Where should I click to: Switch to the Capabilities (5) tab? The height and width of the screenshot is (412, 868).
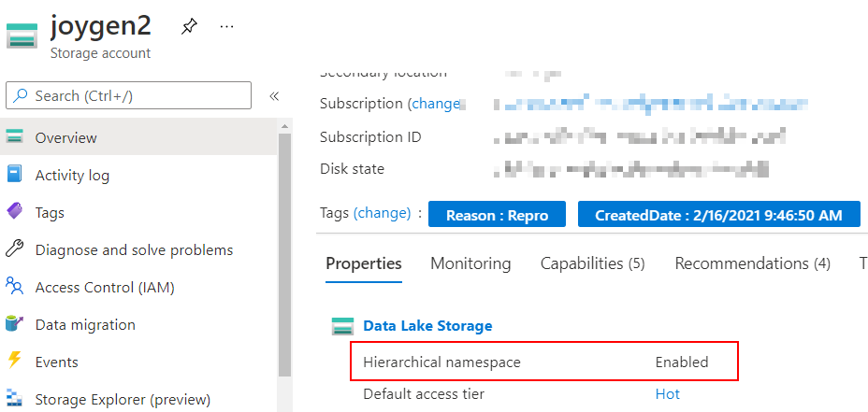(592, 263)
